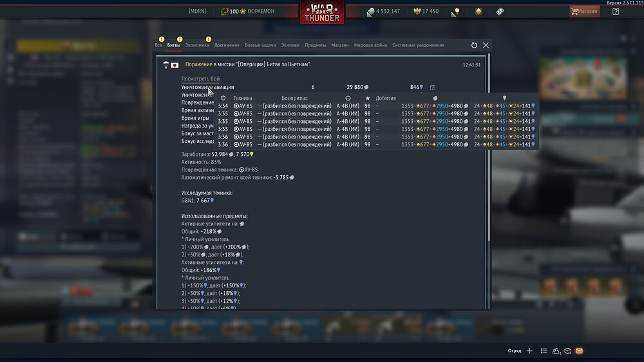
Task: Open Silver Lions balance 4 532 147
Action: coord(384,12)
